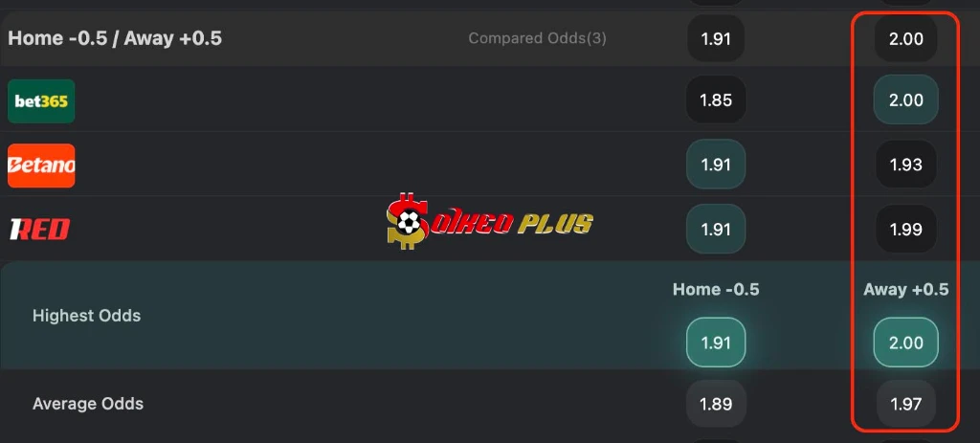Select bet365 away odds 2.00
The width and height of the screenshot is (980, 443).
[x=905, y=100]
